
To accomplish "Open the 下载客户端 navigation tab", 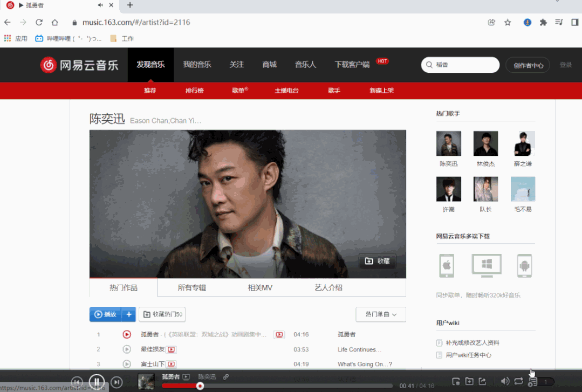I will [x=352, y=65].
